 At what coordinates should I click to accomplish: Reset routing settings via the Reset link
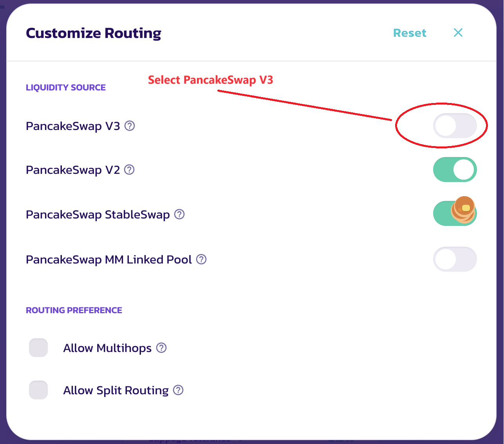click(x=410, y=33)
